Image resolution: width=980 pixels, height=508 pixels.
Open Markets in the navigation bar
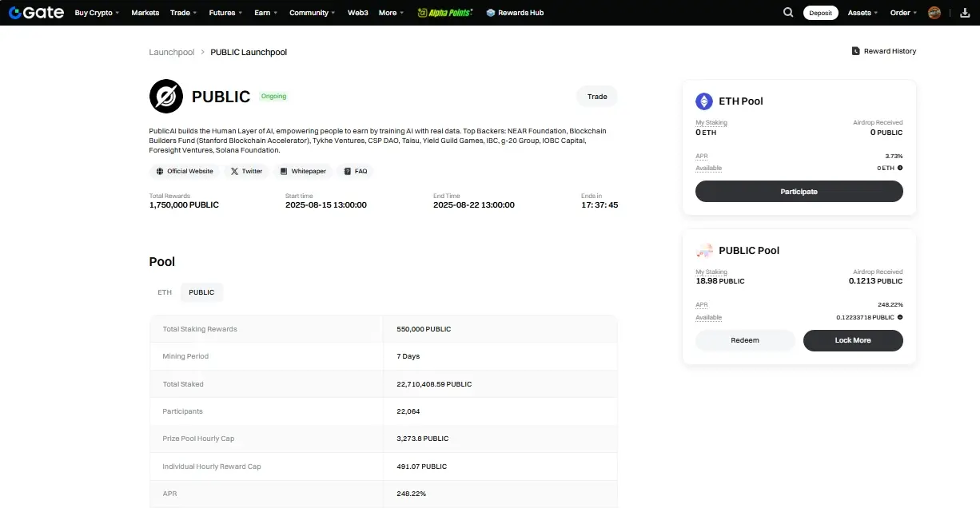coord(145,13)
